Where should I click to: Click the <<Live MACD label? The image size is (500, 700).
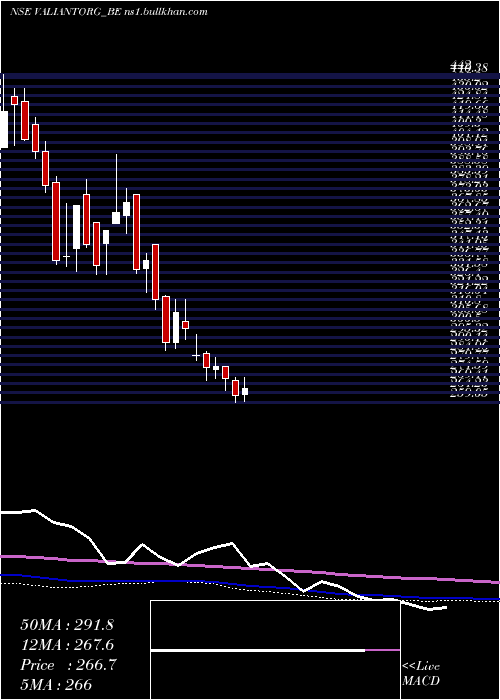(421, 673)
